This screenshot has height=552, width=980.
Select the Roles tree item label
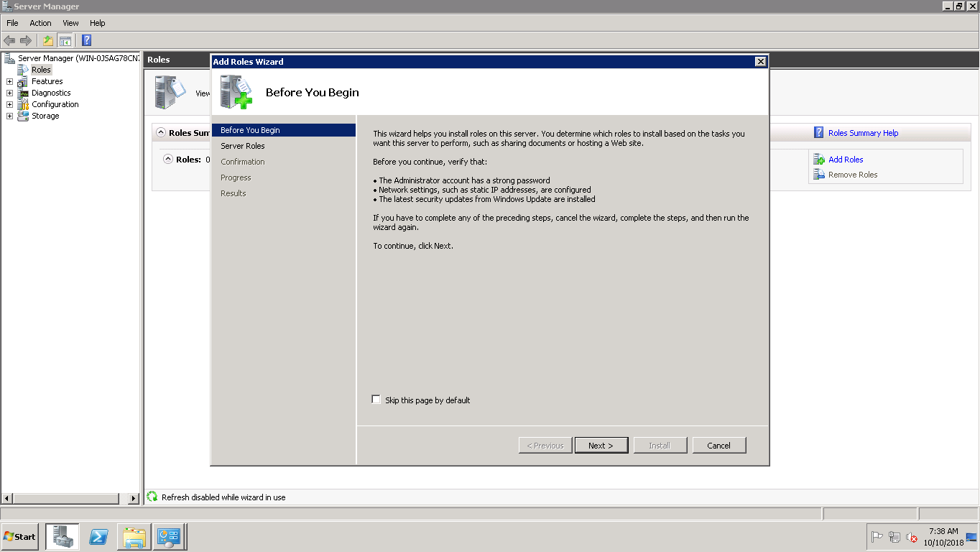click(x=41, y=70)
